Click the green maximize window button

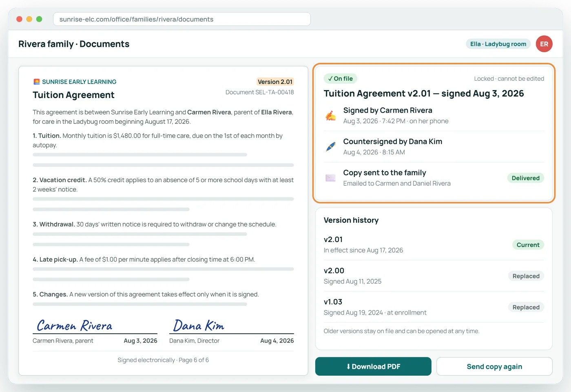coord(39,19)
